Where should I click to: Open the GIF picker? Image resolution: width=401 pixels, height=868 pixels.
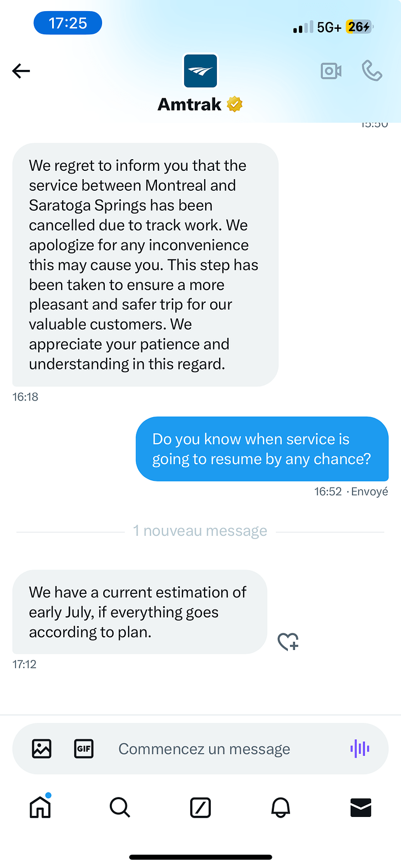tap(84, 749)
